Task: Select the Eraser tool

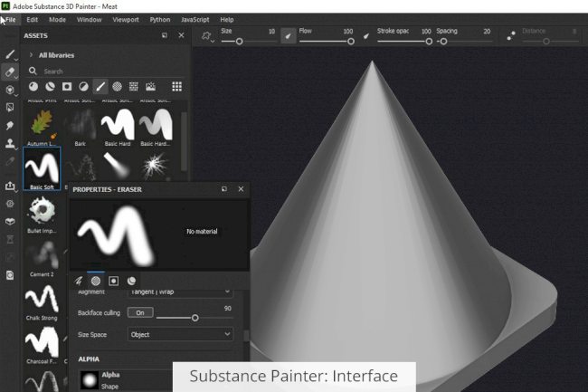Action: (x=10, y=72)
